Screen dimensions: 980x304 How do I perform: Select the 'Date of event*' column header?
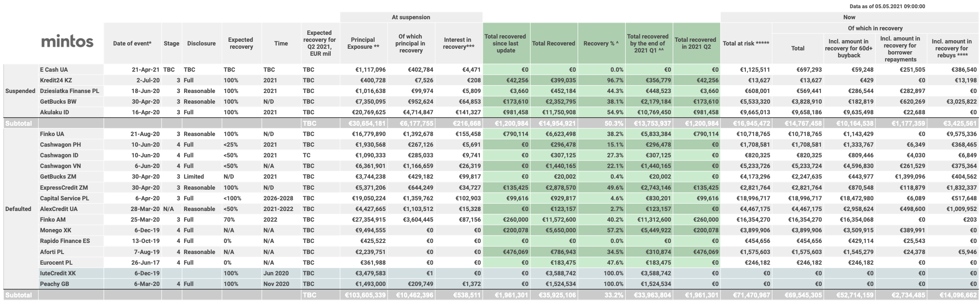[x=132, y=43]
